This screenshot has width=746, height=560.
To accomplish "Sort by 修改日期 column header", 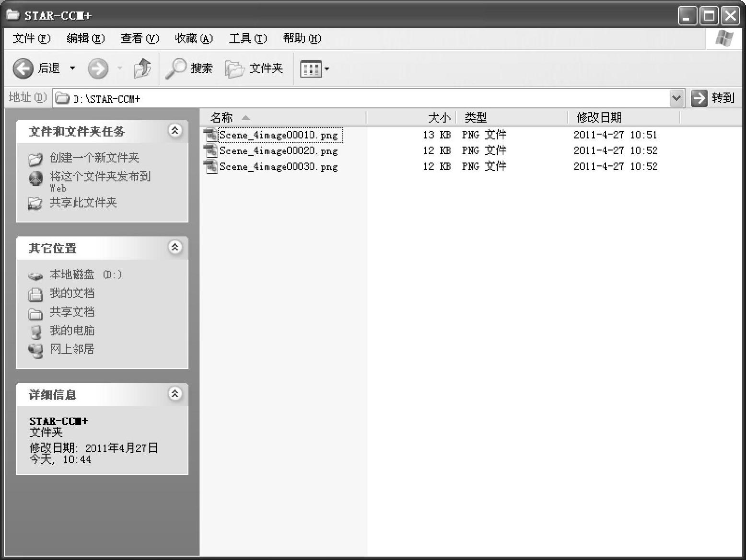I will [x=623, y=117].
